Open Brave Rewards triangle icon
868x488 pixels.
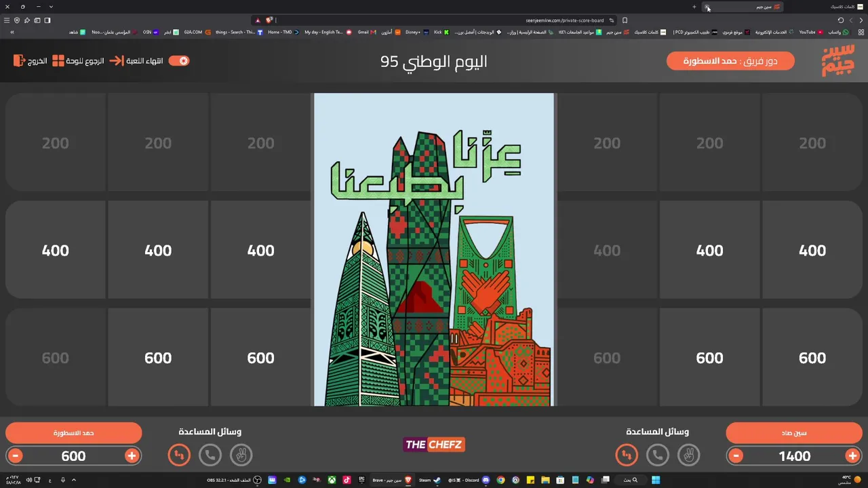pos(258,20)
